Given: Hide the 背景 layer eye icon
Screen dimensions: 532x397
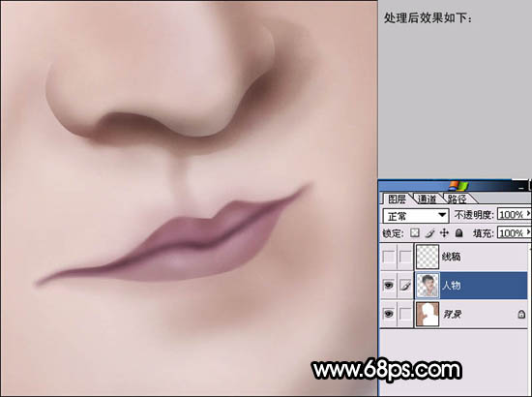Looking at the screenshot, I should pos(389,314).
